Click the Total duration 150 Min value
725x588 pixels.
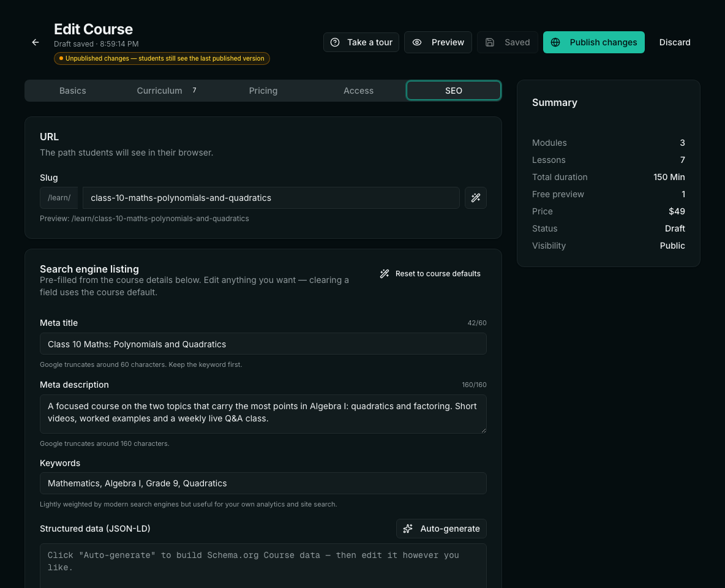[669, 177]
